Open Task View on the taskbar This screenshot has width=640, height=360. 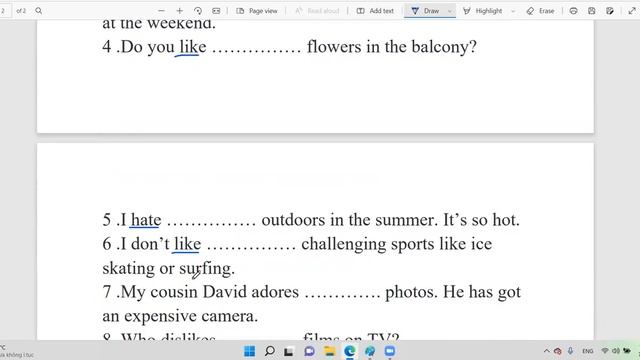pos(289,351)
